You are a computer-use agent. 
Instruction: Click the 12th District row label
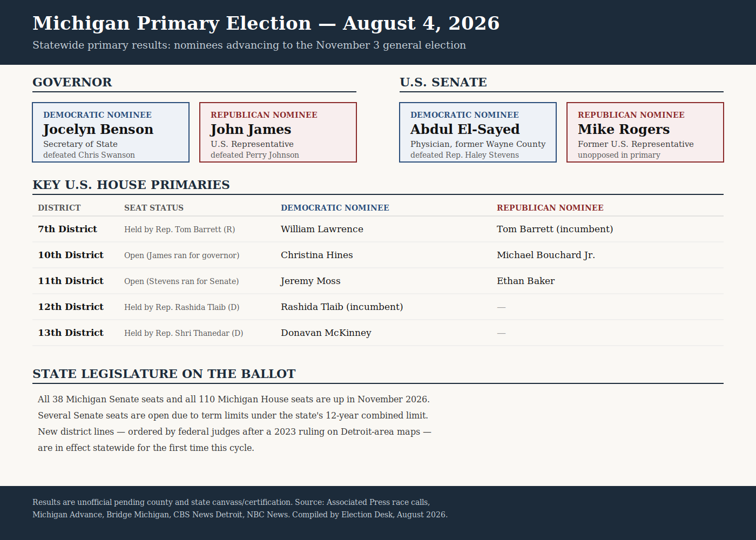[71, 307]
